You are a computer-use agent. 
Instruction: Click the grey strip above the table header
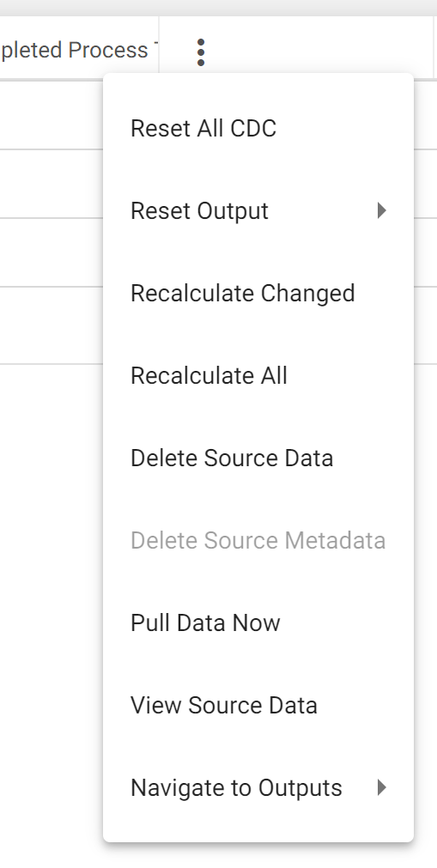pyautogui.click(x=218, y=8)
